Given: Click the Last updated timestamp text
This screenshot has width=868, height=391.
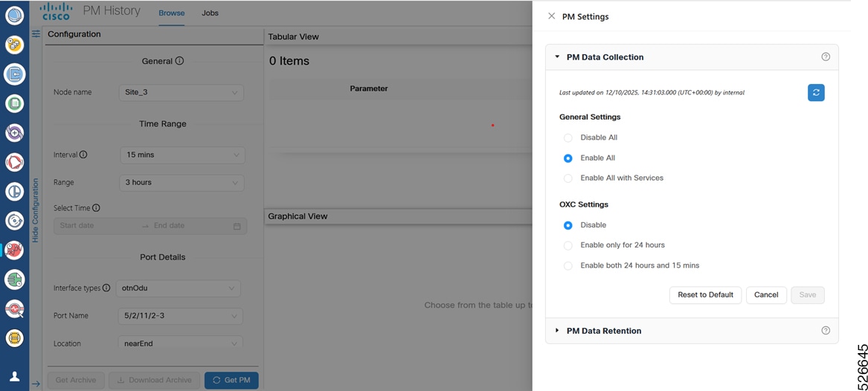Looking at the screenshot, I should (x=652, y=92).
